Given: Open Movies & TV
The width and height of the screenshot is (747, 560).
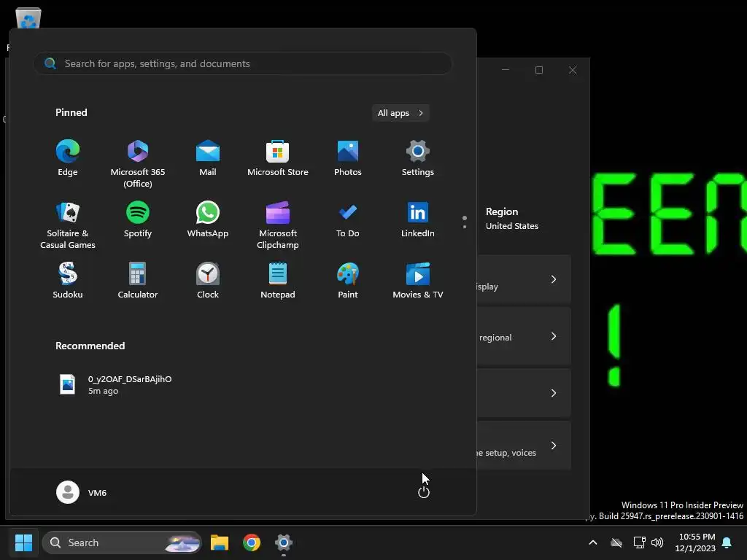Looking at the screenshot, I should [x=418, y=281].
